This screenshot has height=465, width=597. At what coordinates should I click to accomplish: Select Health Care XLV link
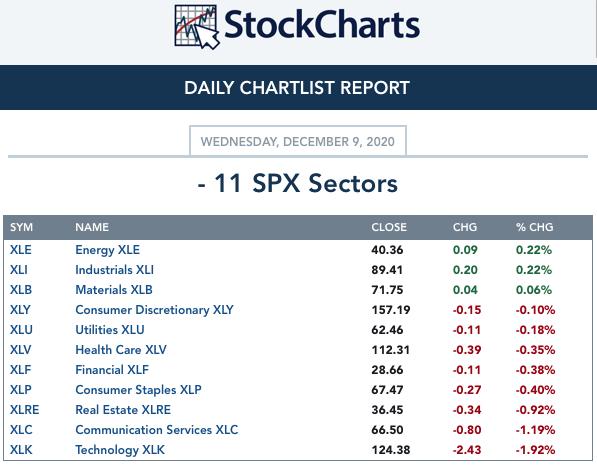point(121,350)
